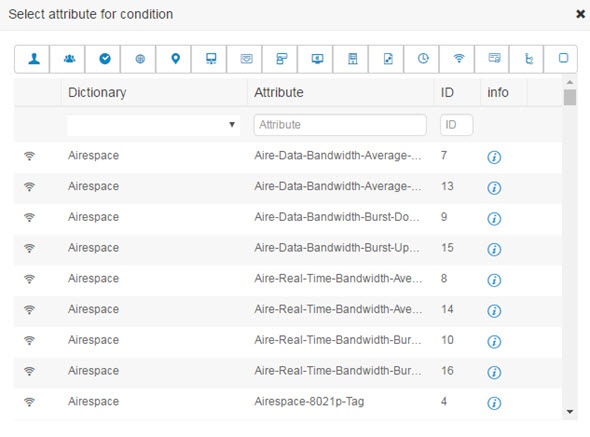Sort by the Attribute column header
This screenshot has height=437, width=590.
click(279, 92)
